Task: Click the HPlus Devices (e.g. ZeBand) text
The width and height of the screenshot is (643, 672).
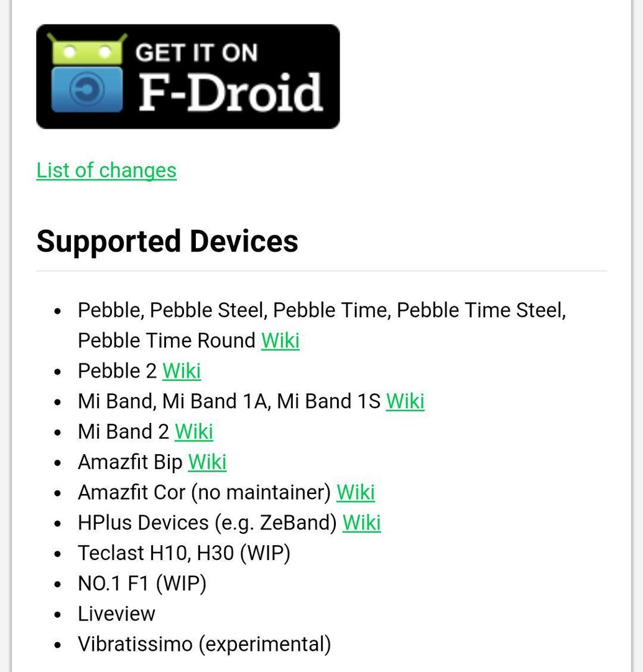Action: pyautogui.click(x=207, y=523)
